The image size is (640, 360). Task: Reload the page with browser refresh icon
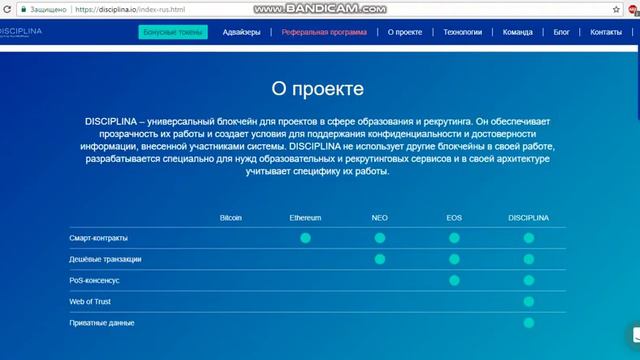coord(7,9)
